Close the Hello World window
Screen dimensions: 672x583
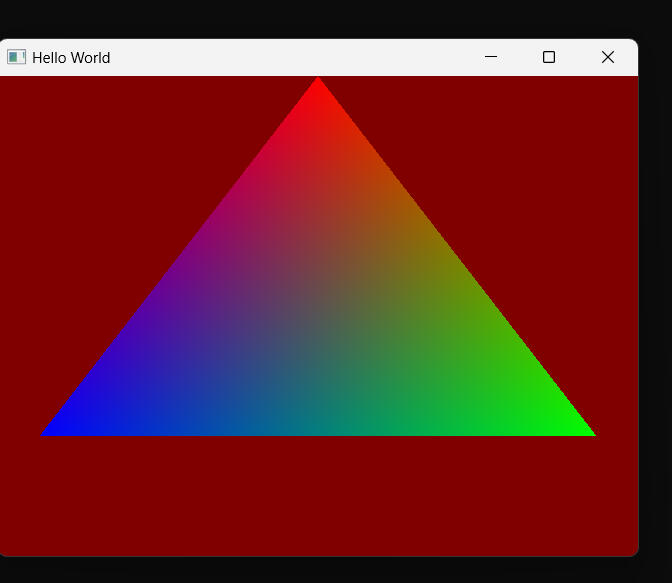tap(607, 57)
